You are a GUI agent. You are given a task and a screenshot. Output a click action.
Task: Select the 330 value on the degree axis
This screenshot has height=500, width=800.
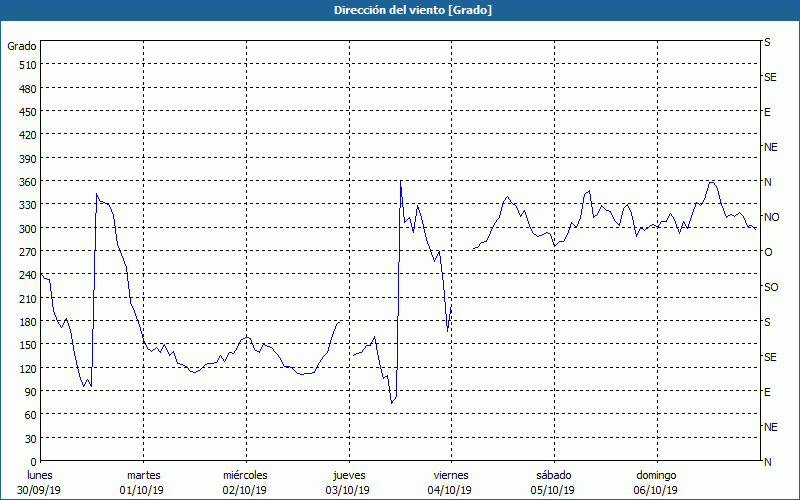[28, 206]
